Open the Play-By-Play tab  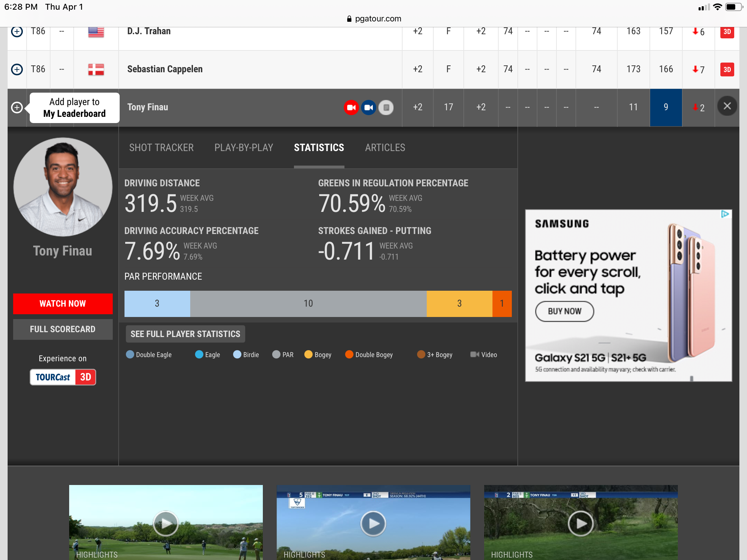243,148
